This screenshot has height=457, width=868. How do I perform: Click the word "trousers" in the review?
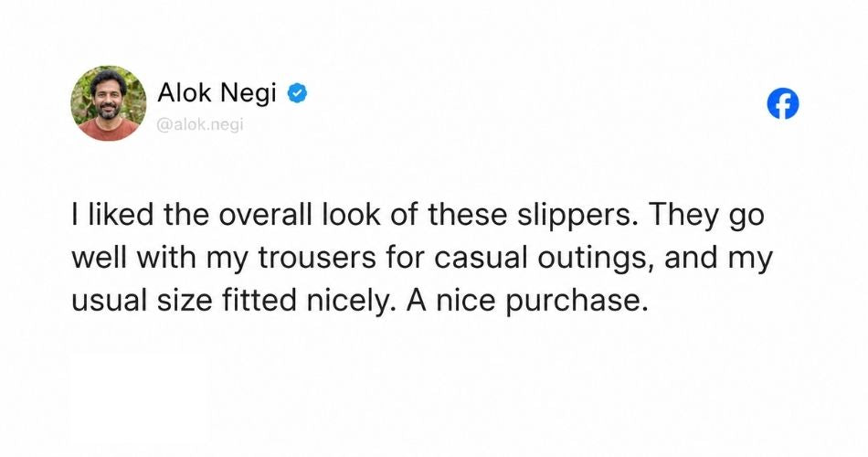[x=317, y=259]
